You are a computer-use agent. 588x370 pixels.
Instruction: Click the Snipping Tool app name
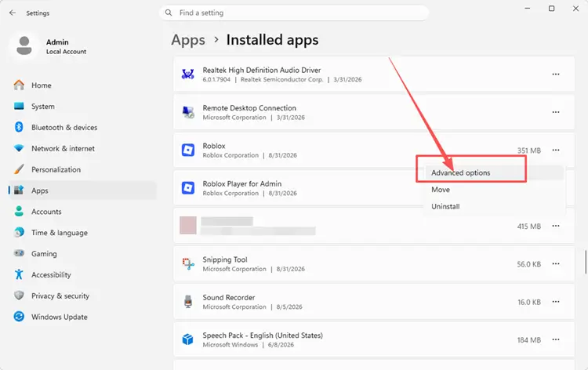[x=225, y=259]
